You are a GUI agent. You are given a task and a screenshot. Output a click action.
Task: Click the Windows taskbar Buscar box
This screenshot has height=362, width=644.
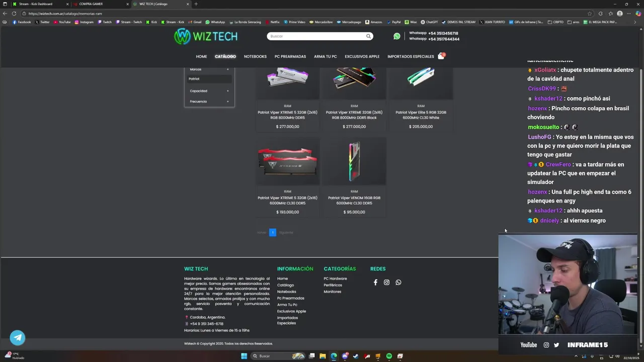[278, 356]
